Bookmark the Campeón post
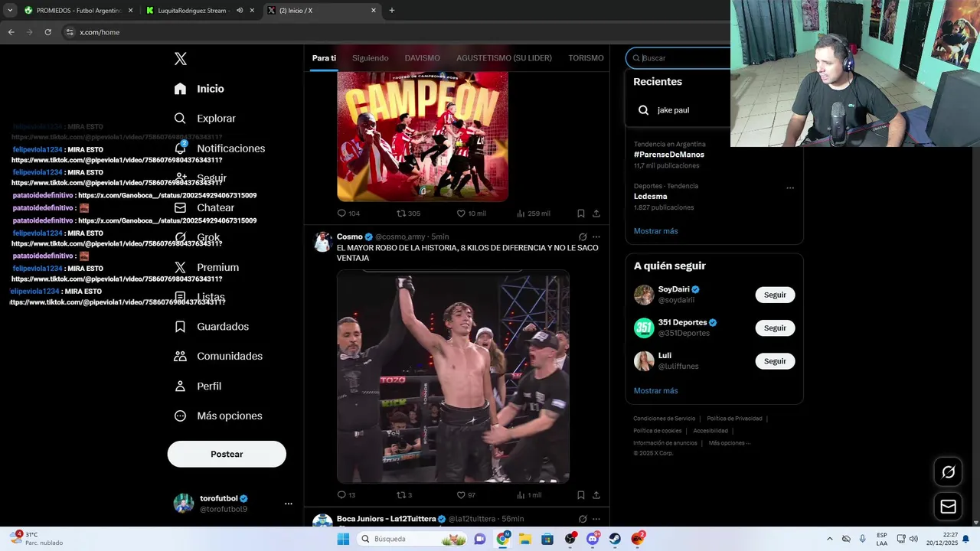 click(581, 214)
